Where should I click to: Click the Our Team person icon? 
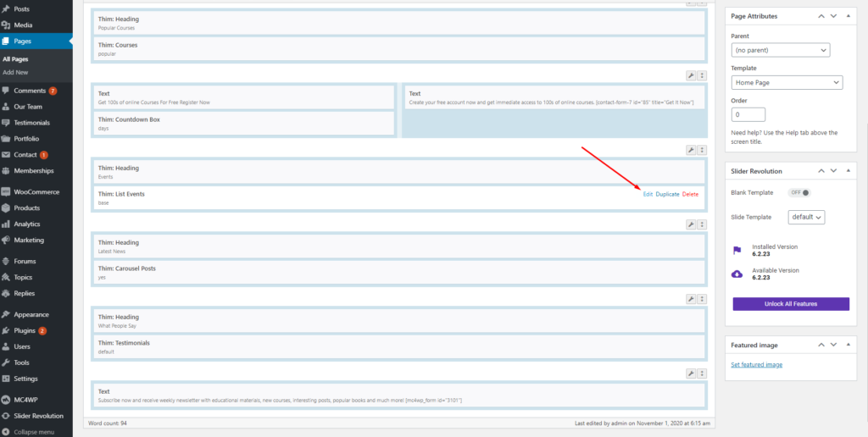6,107
